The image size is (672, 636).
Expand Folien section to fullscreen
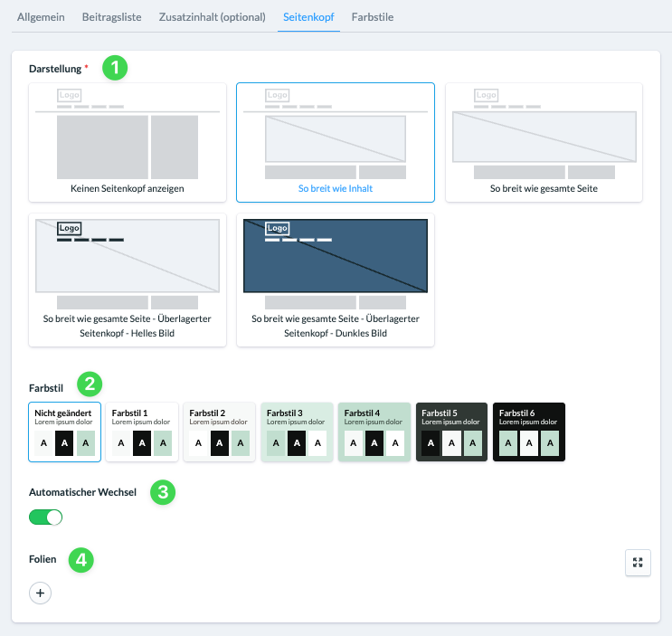point(638,563)
